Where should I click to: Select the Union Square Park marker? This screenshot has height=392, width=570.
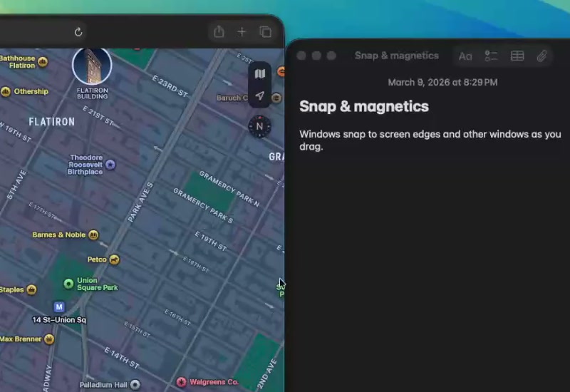click(x=68, y=284)
